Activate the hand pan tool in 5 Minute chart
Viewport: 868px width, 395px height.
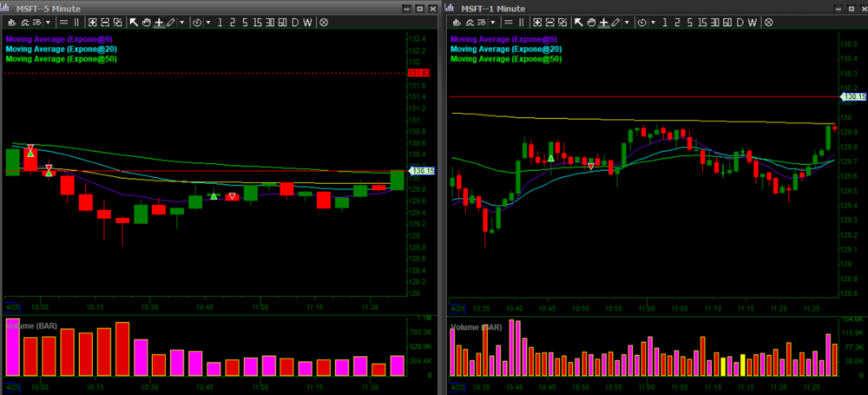146,22
